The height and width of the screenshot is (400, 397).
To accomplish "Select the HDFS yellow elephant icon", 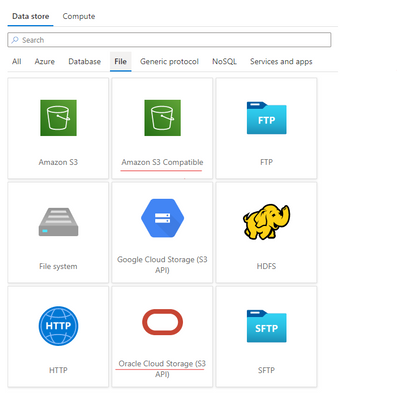I will point(266,222).
